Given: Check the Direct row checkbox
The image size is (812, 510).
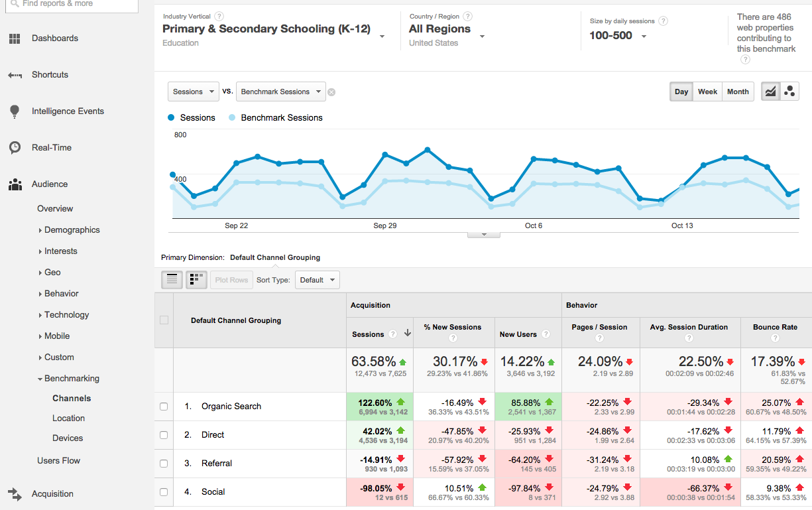Looking at the screenshot, I should click(x=164, y=434).
